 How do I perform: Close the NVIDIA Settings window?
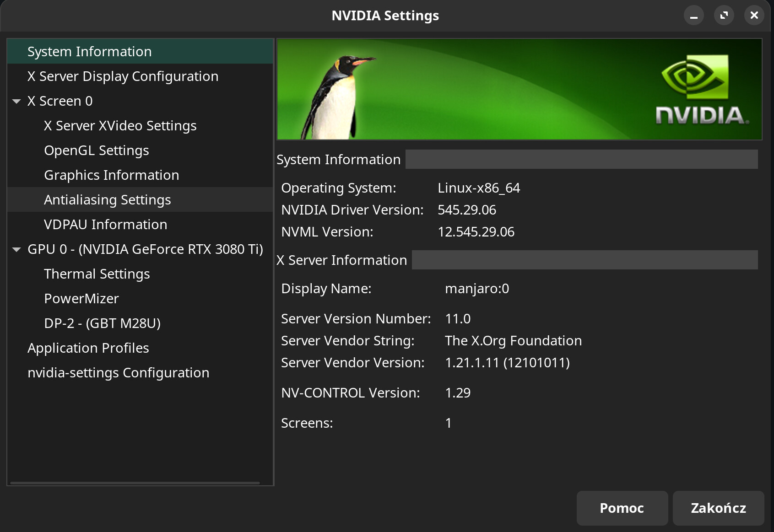pos(754,16)
